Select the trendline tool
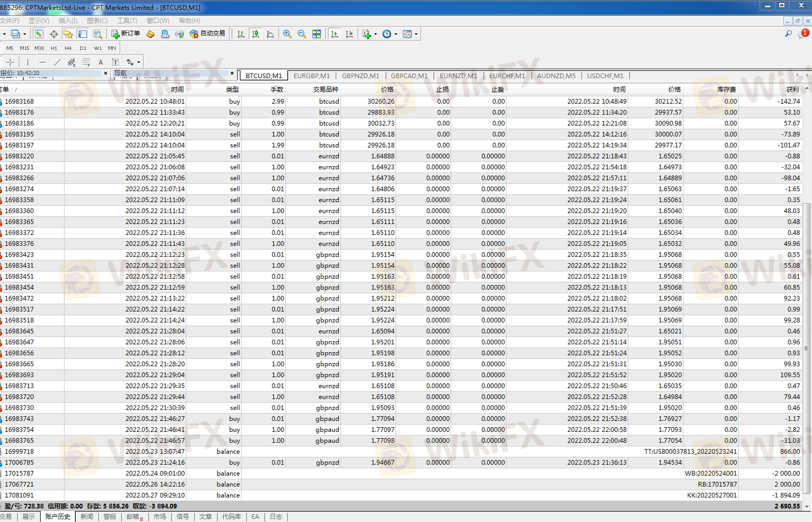This screenshot has height=522, width=812. pos(57,62)
